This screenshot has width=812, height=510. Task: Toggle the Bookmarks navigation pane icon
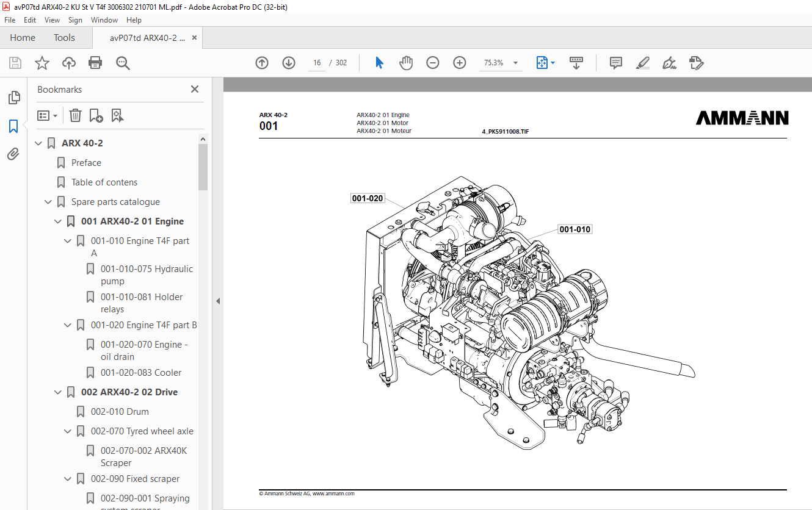13,126
